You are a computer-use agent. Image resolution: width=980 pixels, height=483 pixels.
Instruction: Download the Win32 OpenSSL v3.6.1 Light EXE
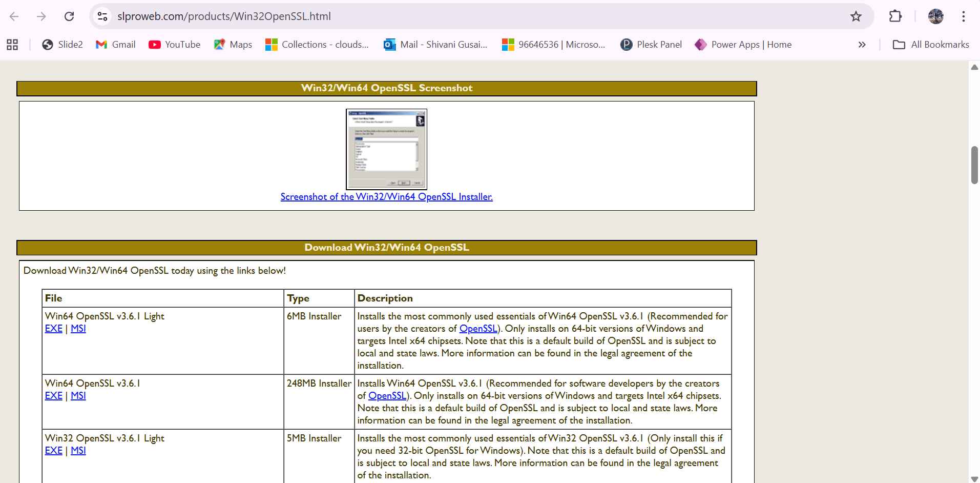tap(54, 451)
